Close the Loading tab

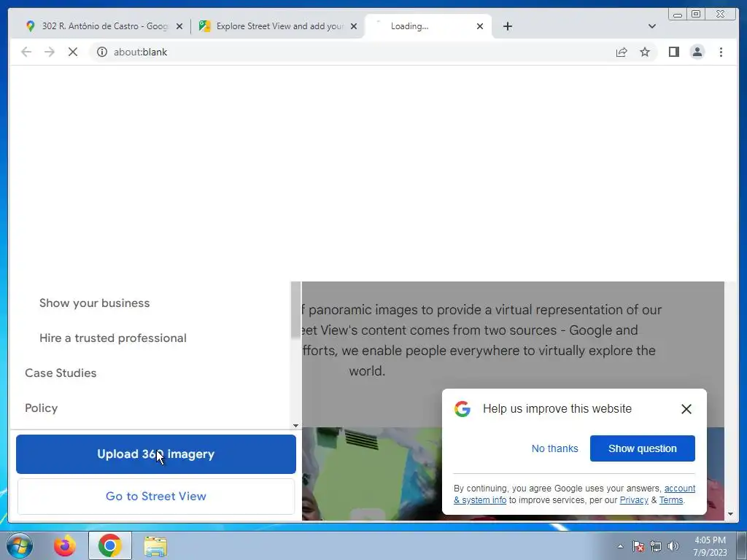480,26
